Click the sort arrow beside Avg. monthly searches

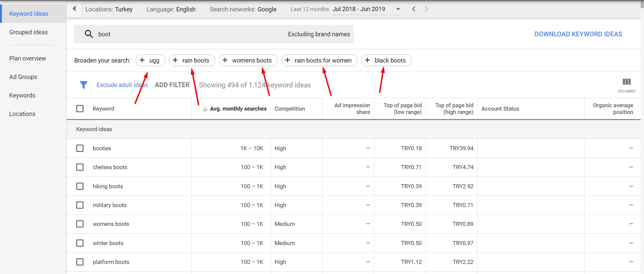pos(205,109)
